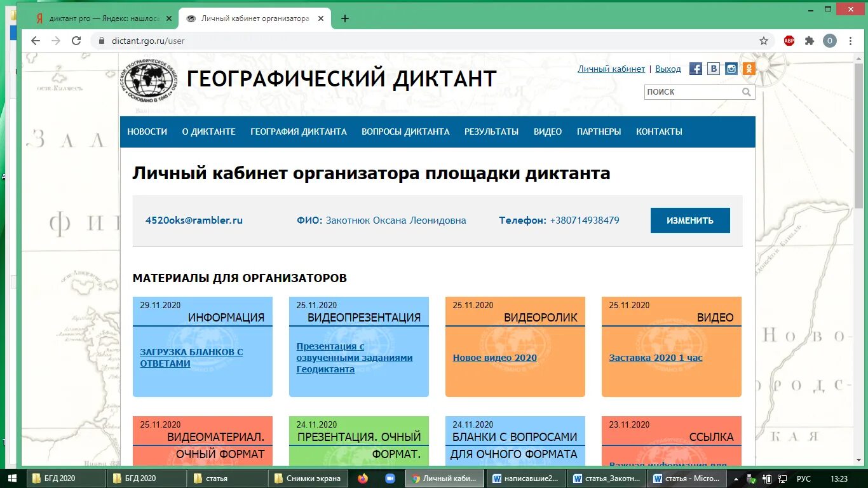The image size is (868, 488).
Task: Open the Facebook social icon
Action: tap(696, 69)
